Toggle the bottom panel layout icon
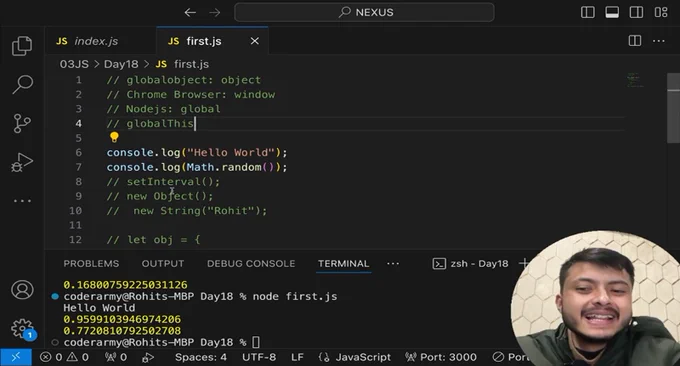Screen dimensions: 680x366 coord(612,12)
